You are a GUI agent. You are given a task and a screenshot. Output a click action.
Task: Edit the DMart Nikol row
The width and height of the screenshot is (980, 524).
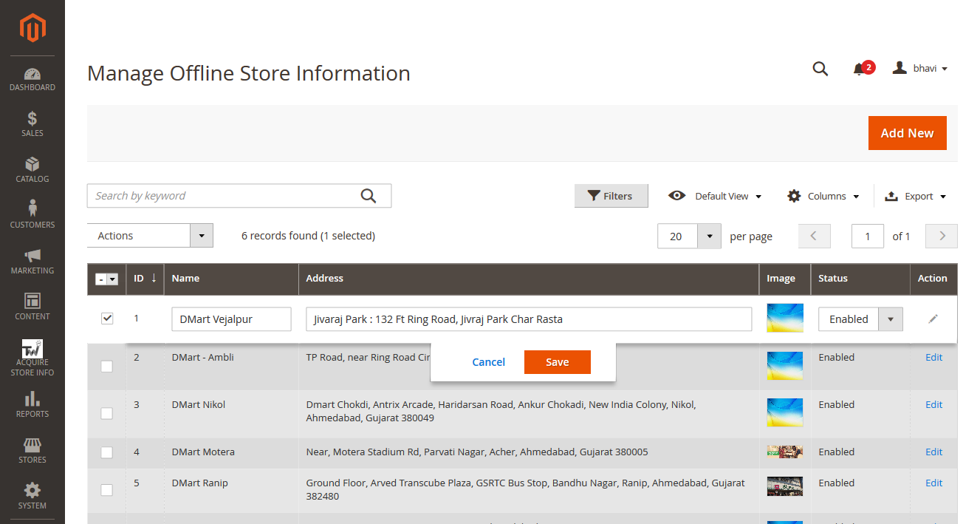933,404
